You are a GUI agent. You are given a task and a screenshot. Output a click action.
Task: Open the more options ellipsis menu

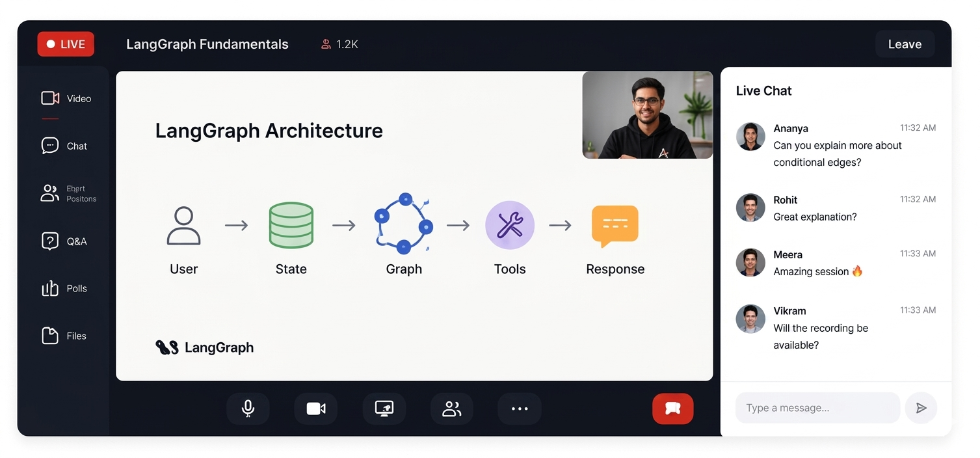pyautogui.click(x=520, y=409)
